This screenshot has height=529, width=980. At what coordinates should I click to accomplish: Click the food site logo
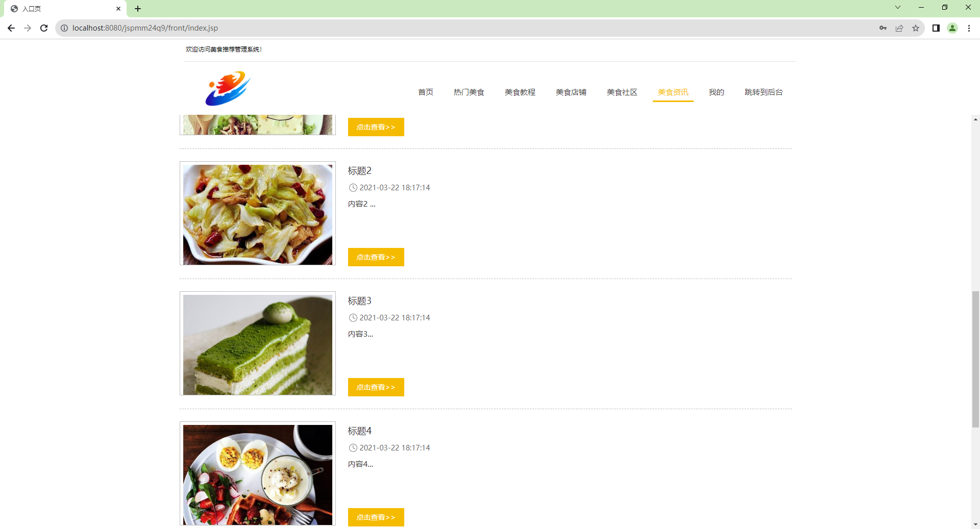click(x=227, y=88)
